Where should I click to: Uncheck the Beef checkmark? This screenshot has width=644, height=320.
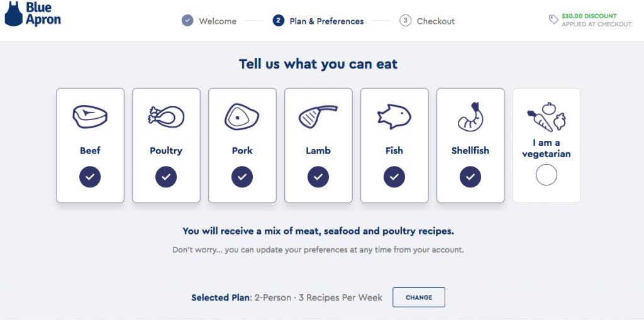[x=90, y=177]
